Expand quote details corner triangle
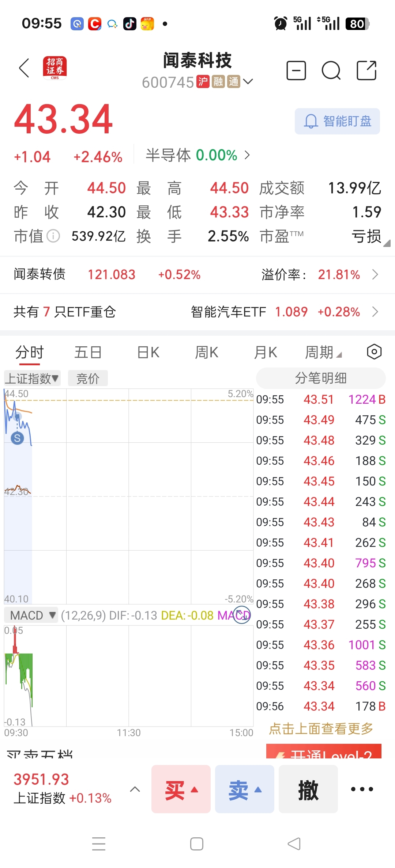 387,243
